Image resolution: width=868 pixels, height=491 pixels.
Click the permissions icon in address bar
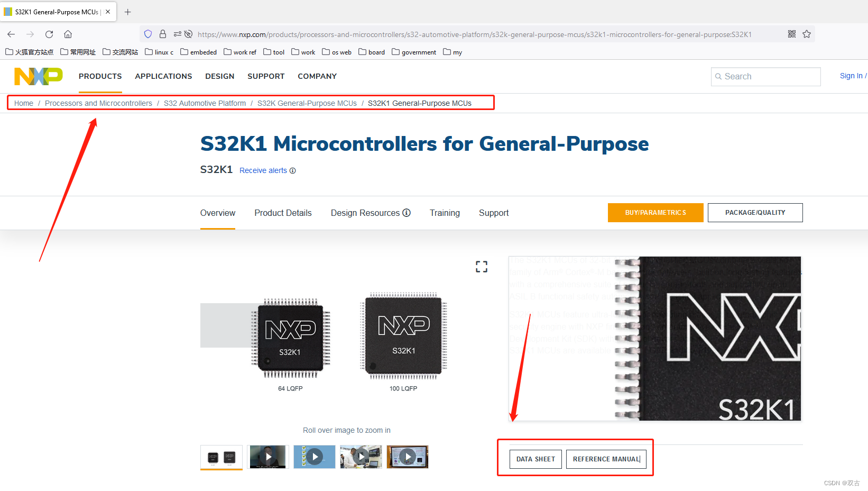(x=178, y=34)
